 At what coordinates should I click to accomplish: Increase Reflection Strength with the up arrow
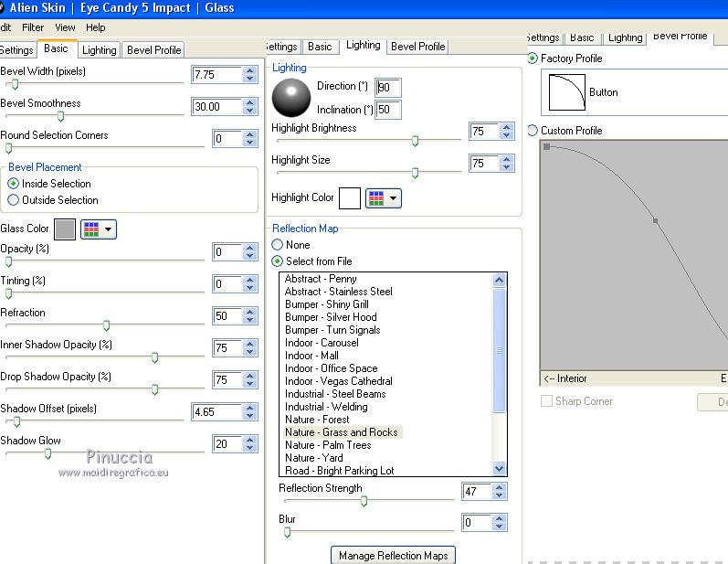(499, 487)
